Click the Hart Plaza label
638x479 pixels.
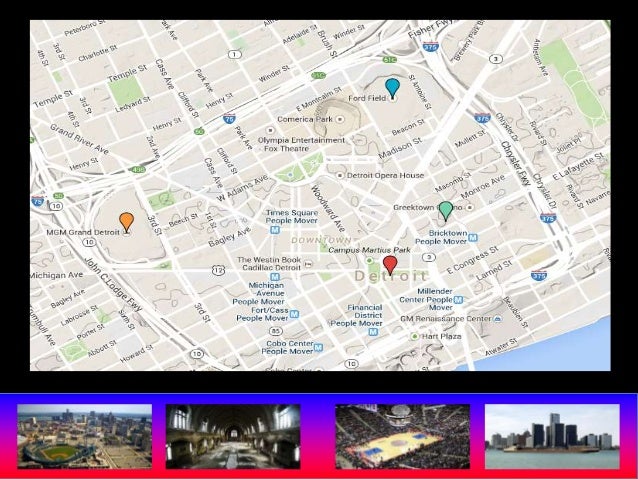[441, 336]
